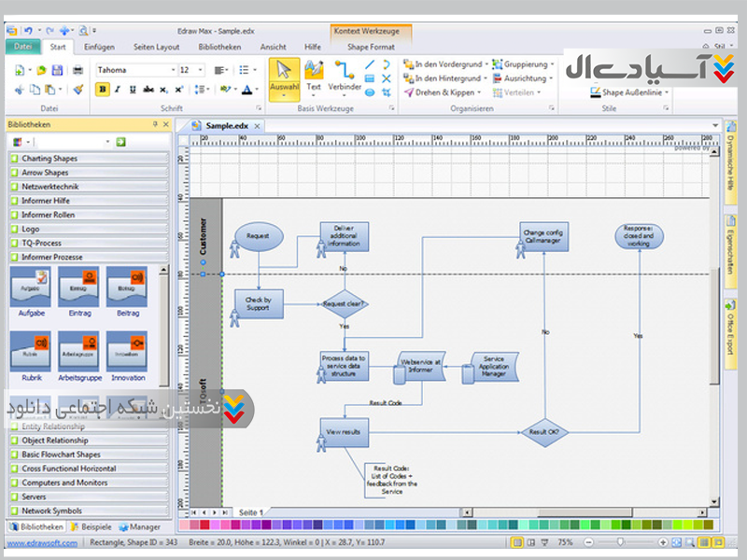
Task: Toggle Italic text formatting
Action: click(x=118, y=90)
